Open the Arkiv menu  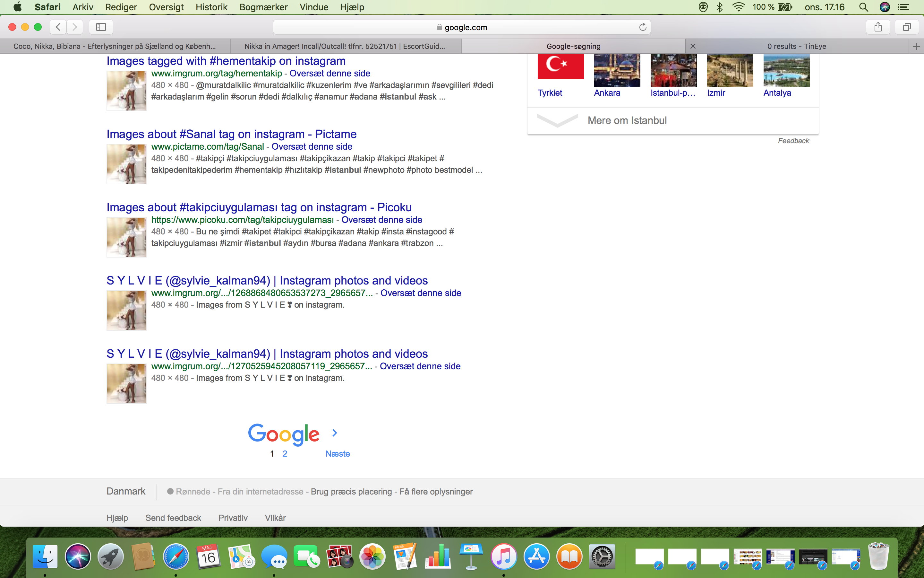point(83,7)
